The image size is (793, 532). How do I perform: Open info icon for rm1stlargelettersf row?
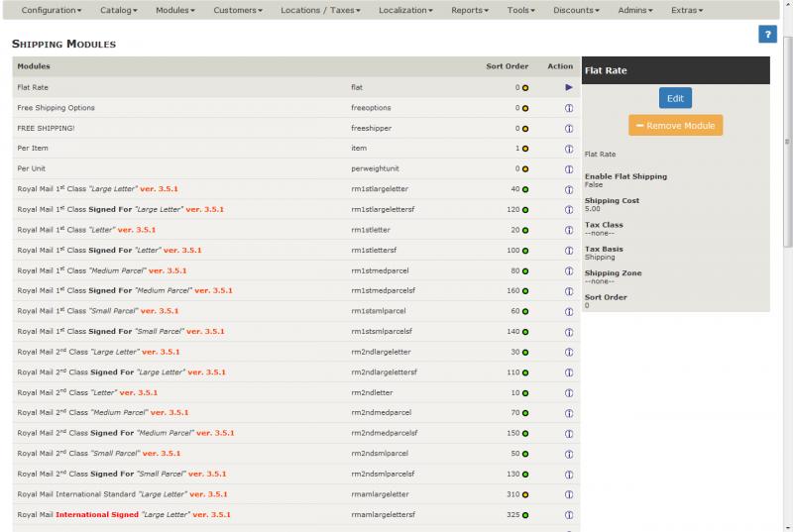[x=569, y=210]
